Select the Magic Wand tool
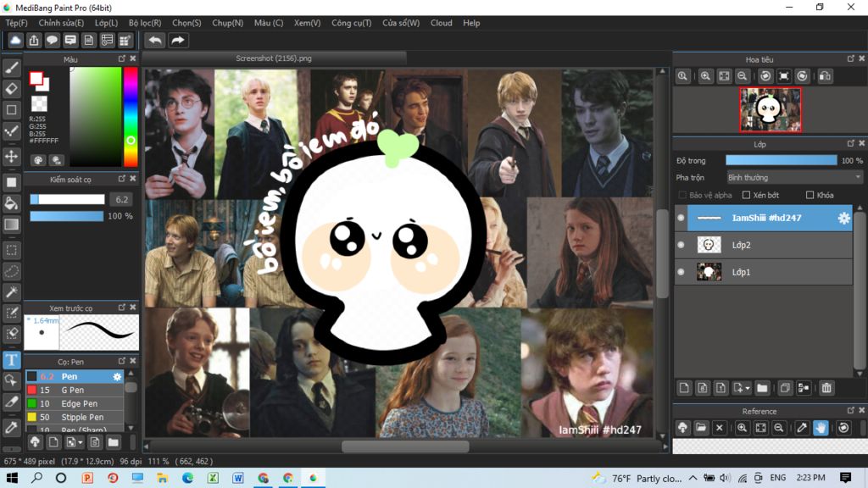 tap(11, 292)
